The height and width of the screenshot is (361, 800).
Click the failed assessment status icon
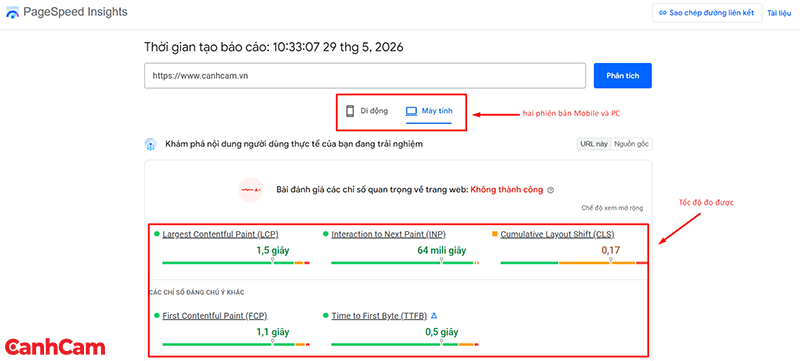click(x=251, y=190)
